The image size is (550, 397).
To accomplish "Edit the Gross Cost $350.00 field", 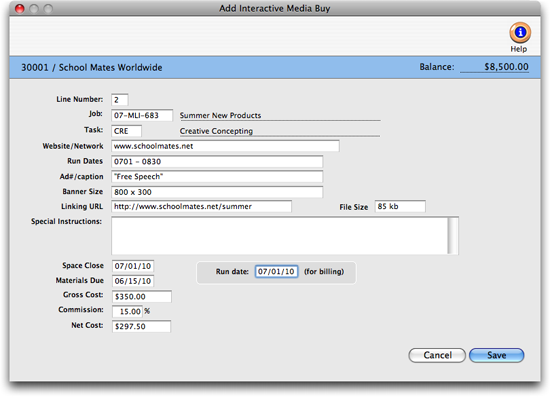I will pos(142,297).
